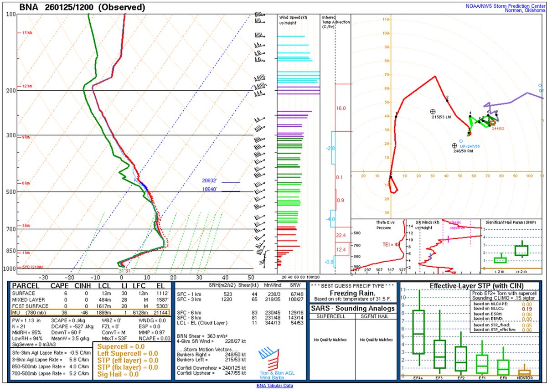Image resolution: width=547 pixels, height=392 pixels.
Task: Click the 'Freezing Rain.' precip type text
Action: (354, 293)
